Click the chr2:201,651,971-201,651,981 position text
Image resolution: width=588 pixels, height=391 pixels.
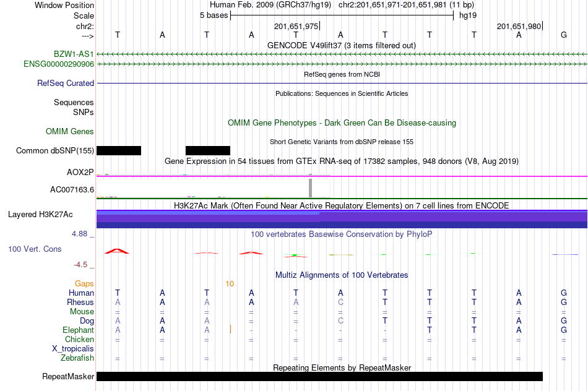pos(406,5)
